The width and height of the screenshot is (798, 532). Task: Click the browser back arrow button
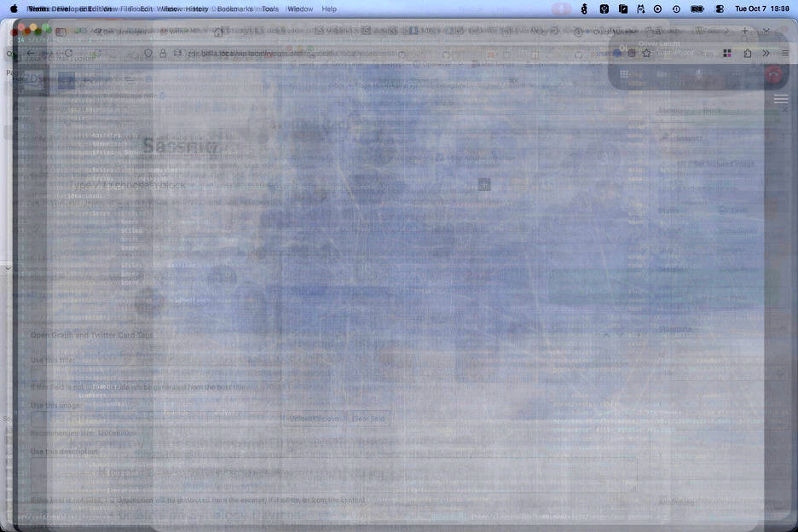[x=32, y=53]
